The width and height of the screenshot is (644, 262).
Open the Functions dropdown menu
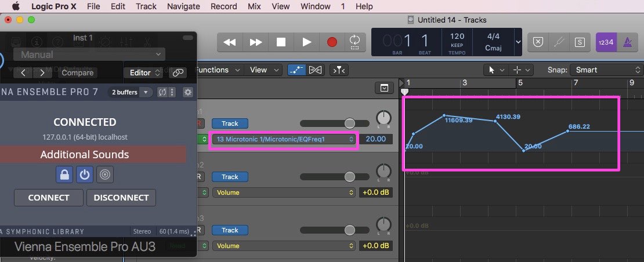pos(218,70)
